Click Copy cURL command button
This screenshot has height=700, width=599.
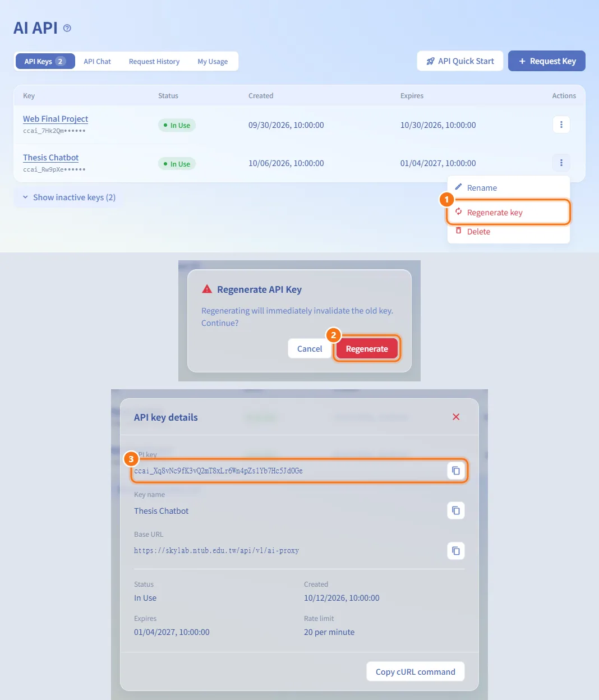(x=416, y=671)
